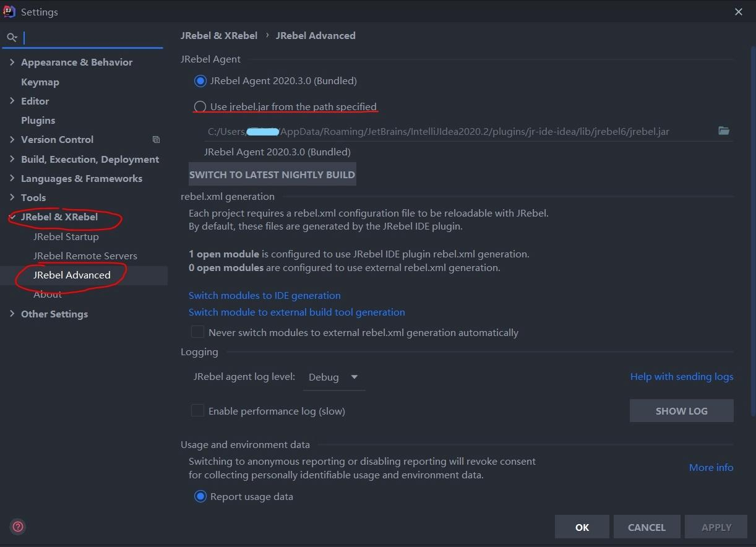756x547 pixels.
Task: Click the IntelliJ IDEA logo in title bar
Action: 9,12
